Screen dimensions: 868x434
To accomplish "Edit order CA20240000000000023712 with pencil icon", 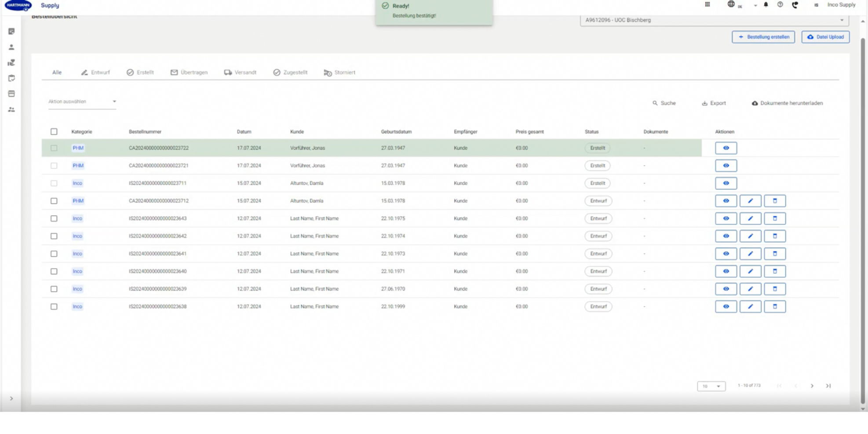I will [x=751, y=201].
